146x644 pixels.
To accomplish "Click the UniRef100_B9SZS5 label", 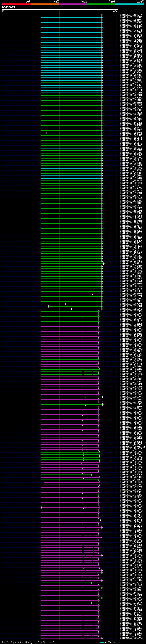I will [131, 263].
